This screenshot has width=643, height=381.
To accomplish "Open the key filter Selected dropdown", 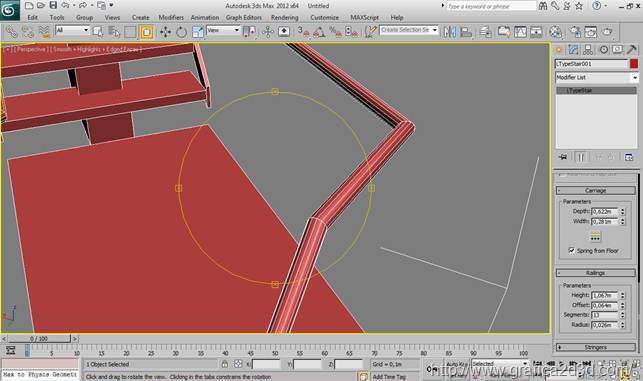I will [x=499, y=363].
